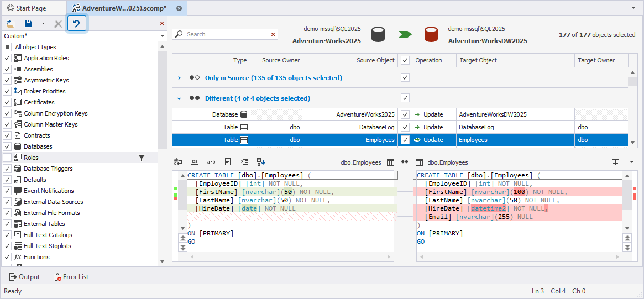This screenshot has height=299, width=644.
Task: Uncheck the Asymmetric Keys checkbox
Action: pos(7,81)
